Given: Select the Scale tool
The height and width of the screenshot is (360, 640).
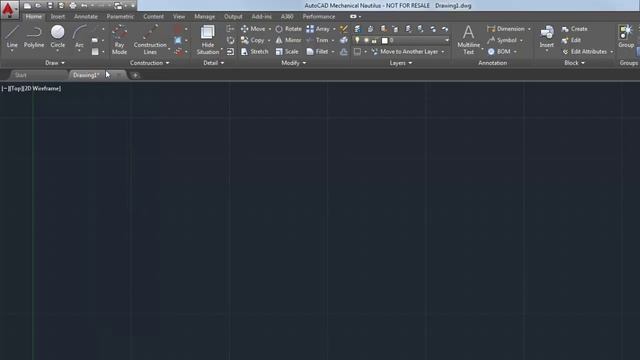Looking at the screenshot, I should click(x=287, y=52).
